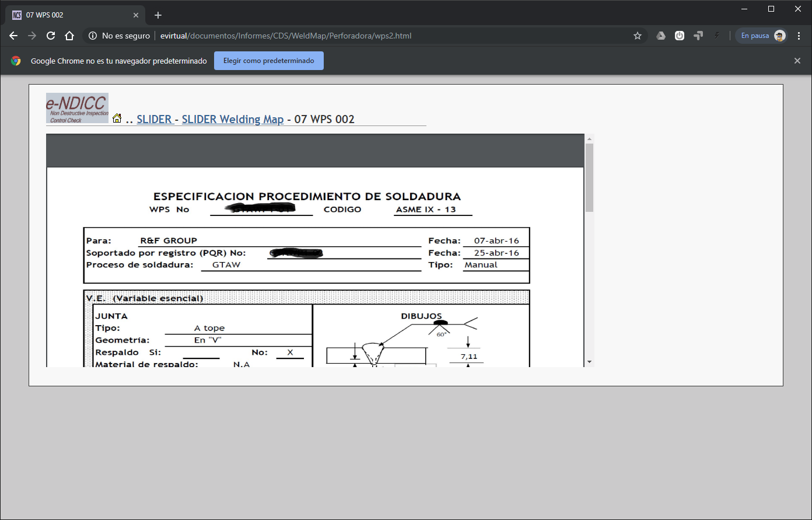The height and width of the screenshot is (520, 812).
Task: Click the e-NDICC logo image
Action: point(77,108)
